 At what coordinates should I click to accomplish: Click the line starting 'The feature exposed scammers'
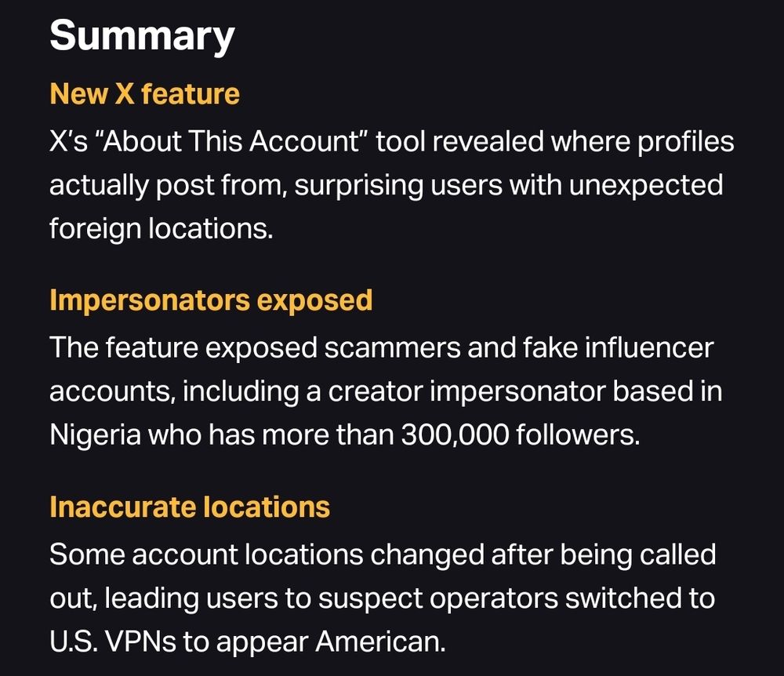click(382, 347)
